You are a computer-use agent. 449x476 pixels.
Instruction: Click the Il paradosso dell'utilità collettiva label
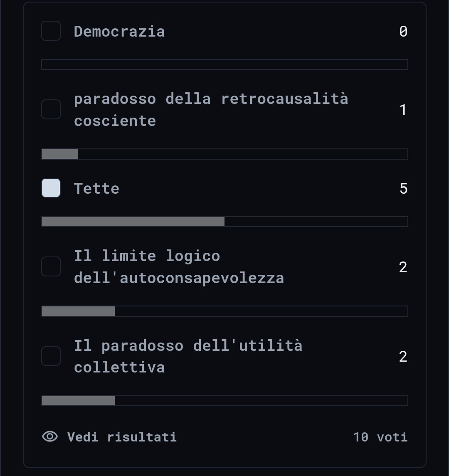tap(188, 356)
